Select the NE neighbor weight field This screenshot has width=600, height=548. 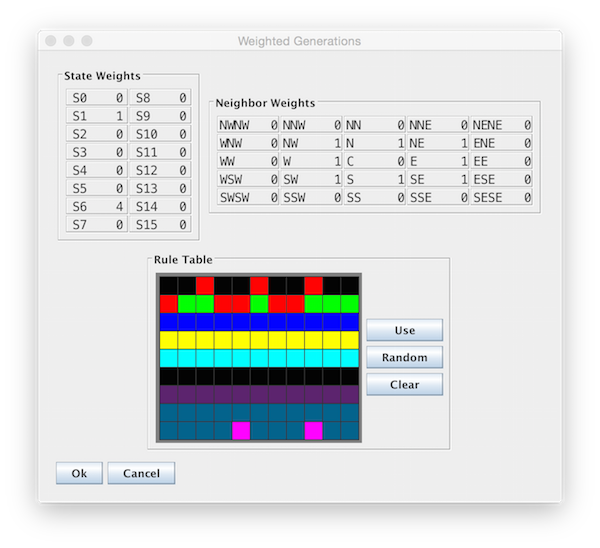[x=438, y=143]
